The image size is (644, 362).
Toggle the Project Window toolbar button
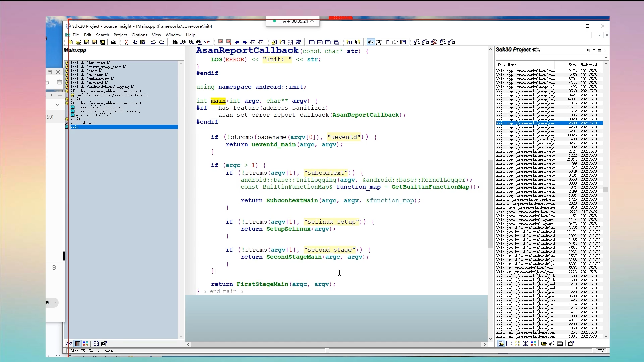pyautogui.click(x=371, y=42)
